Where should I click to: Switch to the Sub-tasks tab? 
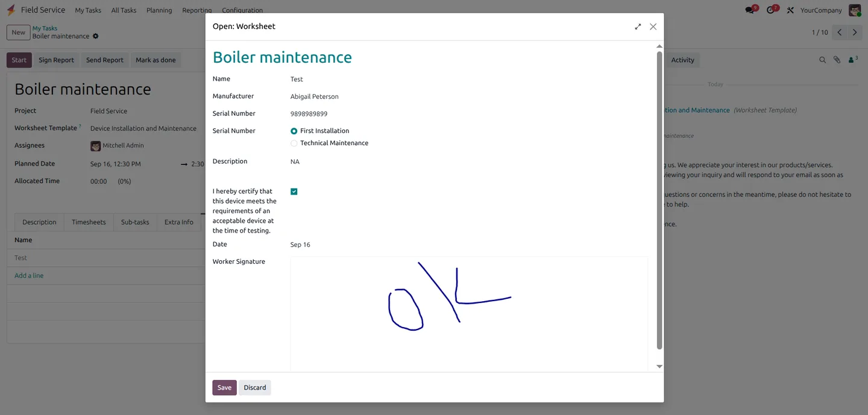point(135,222)
